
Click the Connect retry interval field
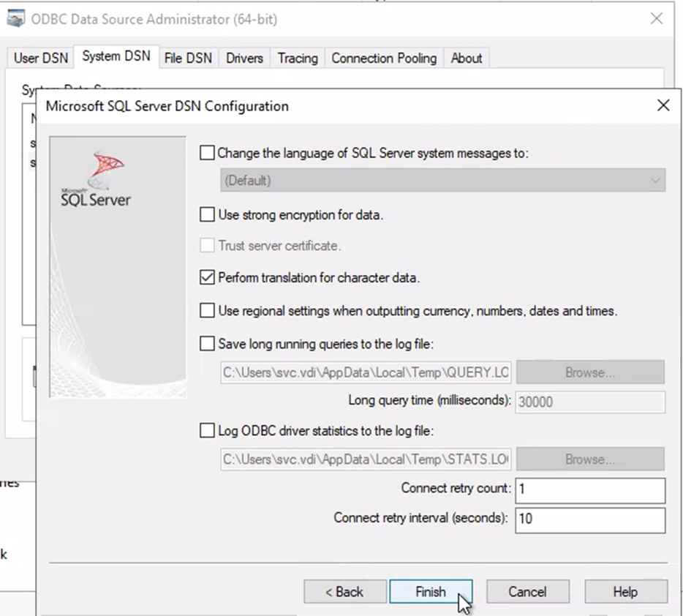click(x=589, y=519)
